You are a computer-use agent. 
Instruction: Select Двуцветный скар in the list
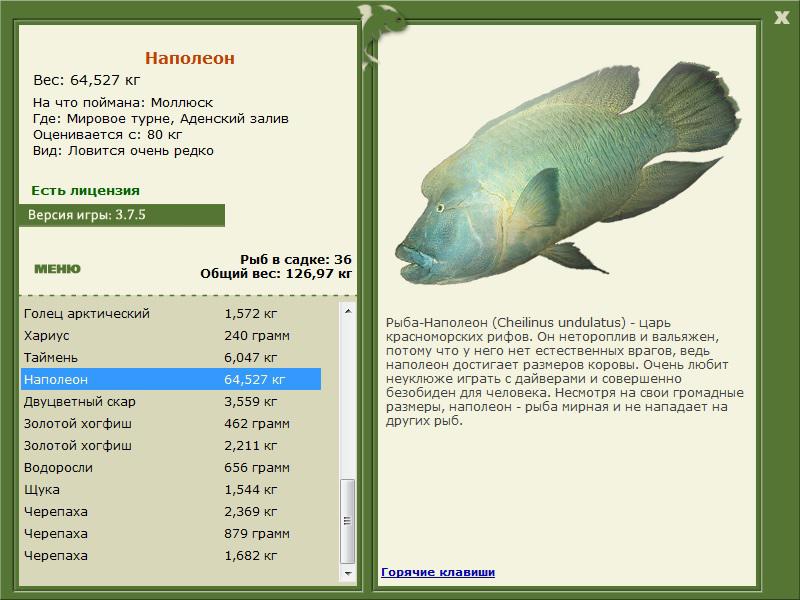tap(79, 402)
